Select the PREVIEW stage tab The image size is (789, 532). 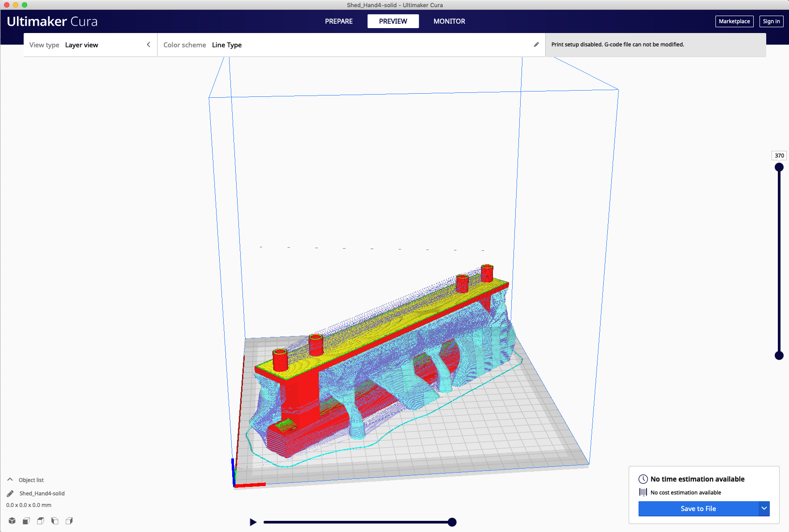point(393,21)
